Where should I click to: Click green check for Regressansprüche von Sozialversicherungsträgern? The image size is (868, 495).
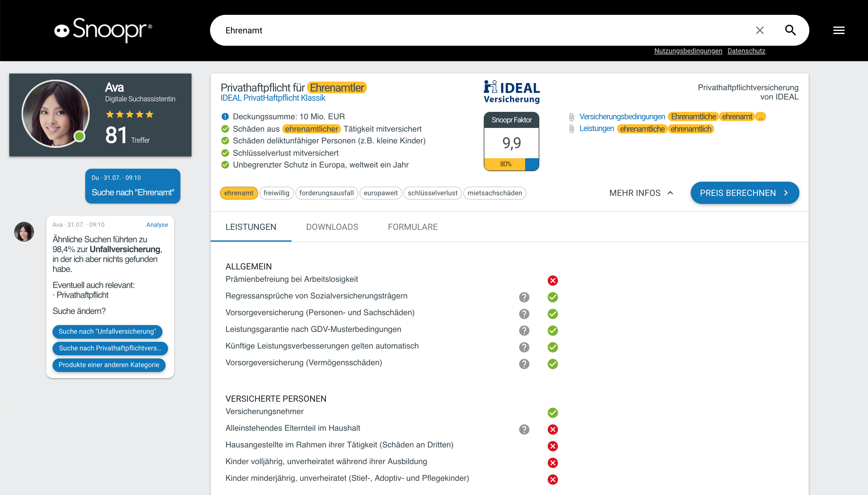click(x=552, y=297)
